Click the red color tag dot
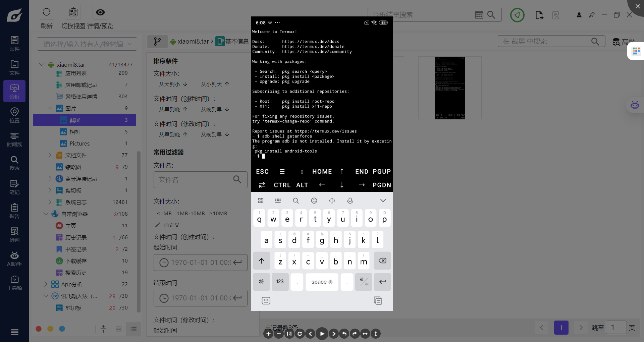The width and height of the screenshot is (644, 342). point(39,329)
